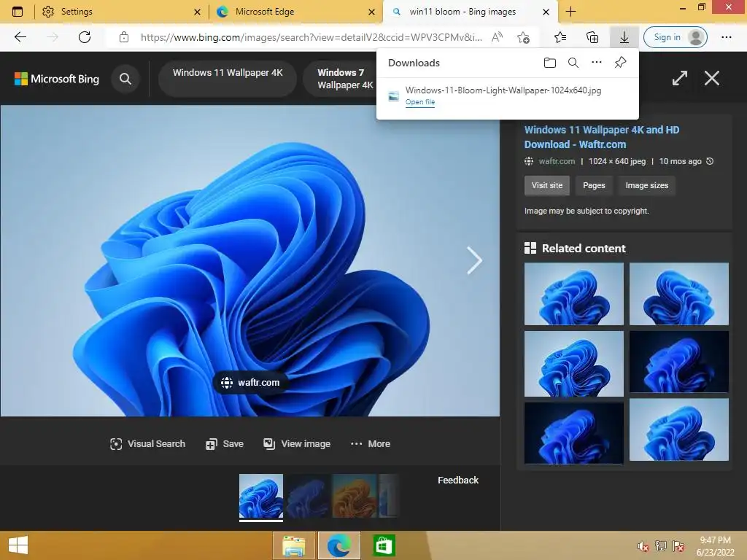Toggle the Downloads toolbar button

tap(624, 37)
